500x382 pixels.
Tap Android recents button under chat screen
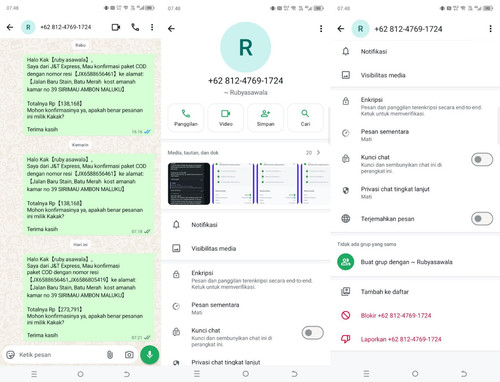pos(34,374)
